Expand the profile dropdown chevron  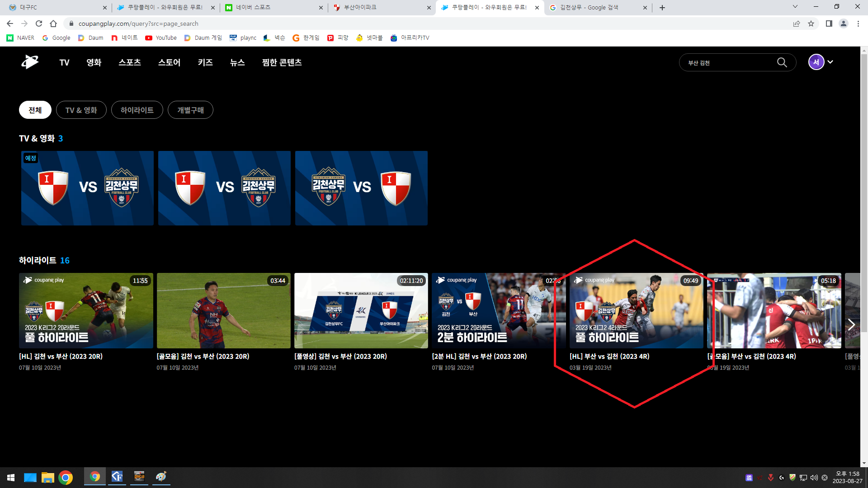click(x=830, y=62)
